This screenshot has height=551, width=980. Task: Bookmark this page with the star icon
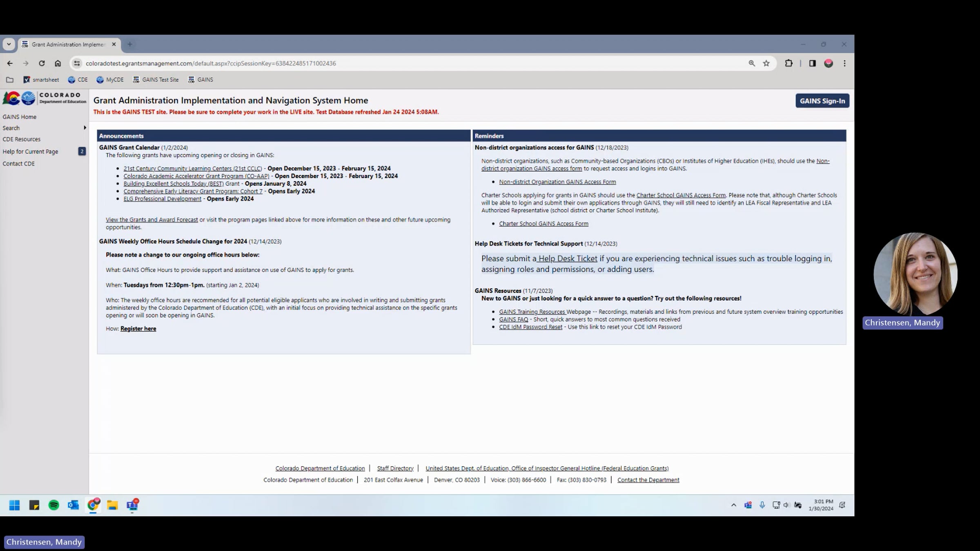coord(766,63)
